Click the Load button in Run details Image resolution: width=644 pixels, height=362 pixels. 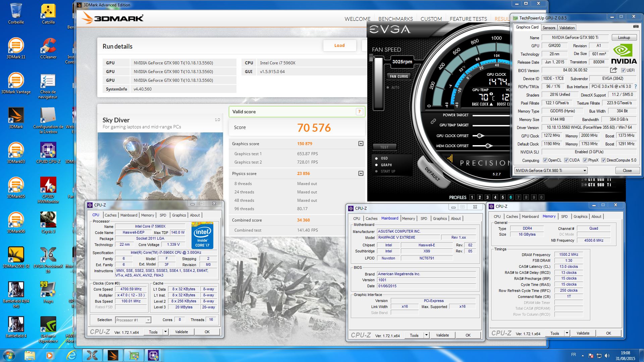click(339, 46)
